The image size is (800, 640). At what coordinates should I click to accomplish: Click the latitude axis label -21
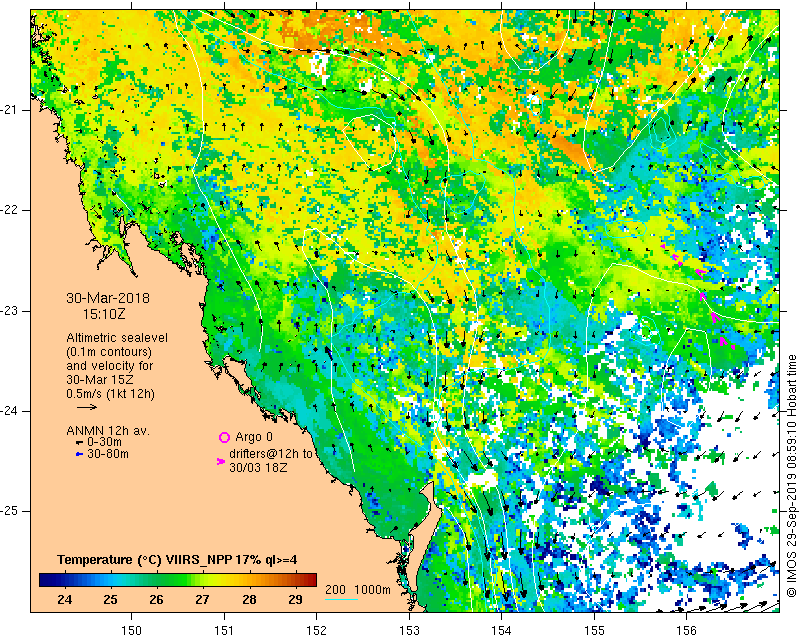click(9, 110)
